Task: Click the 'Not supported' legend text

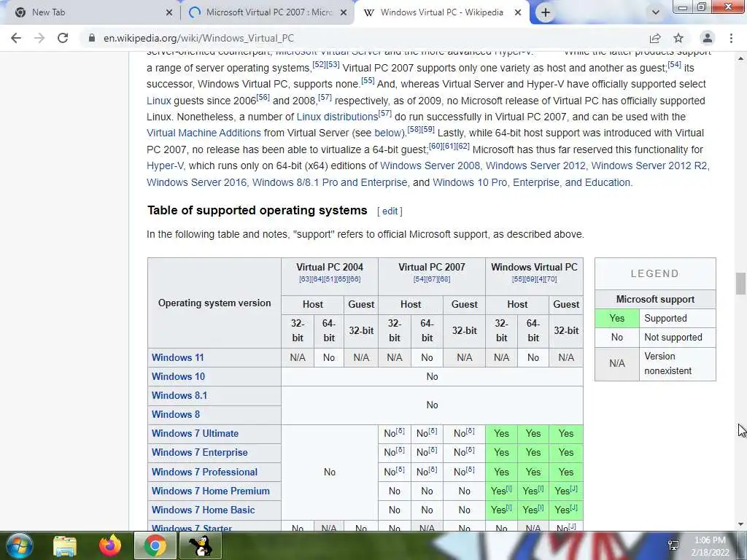Action: click(673, 337)
